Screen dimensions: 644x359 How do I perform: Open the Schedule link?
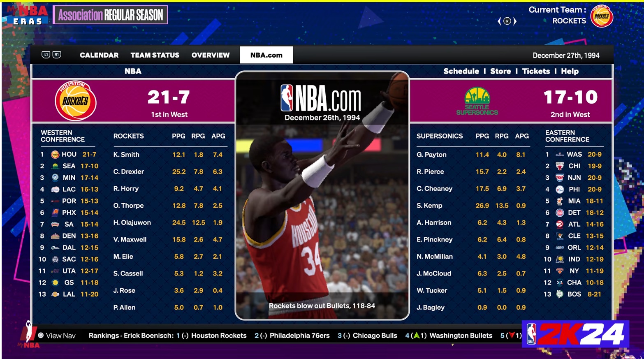click(461, 71)
